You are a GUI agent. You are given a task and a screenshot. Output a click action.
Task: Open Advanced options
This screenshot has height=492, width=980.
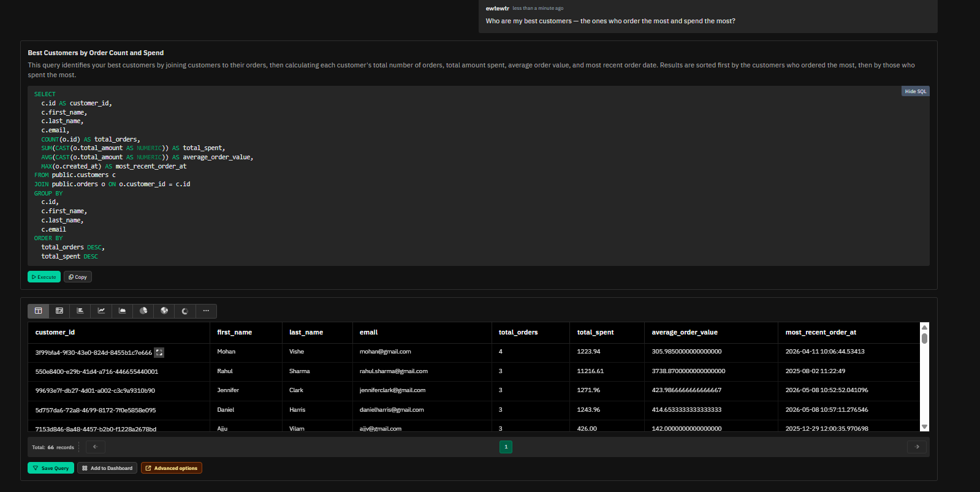pos(172,468)
